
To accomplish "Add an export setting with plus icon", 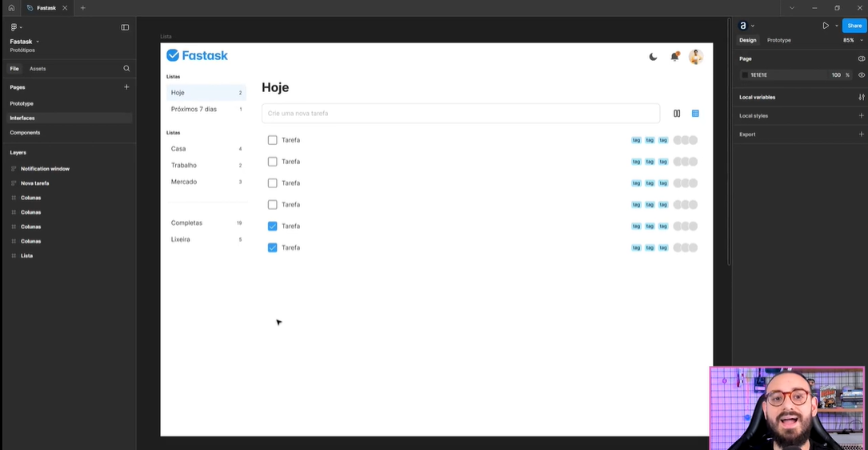I will click(x=862, y=134).
